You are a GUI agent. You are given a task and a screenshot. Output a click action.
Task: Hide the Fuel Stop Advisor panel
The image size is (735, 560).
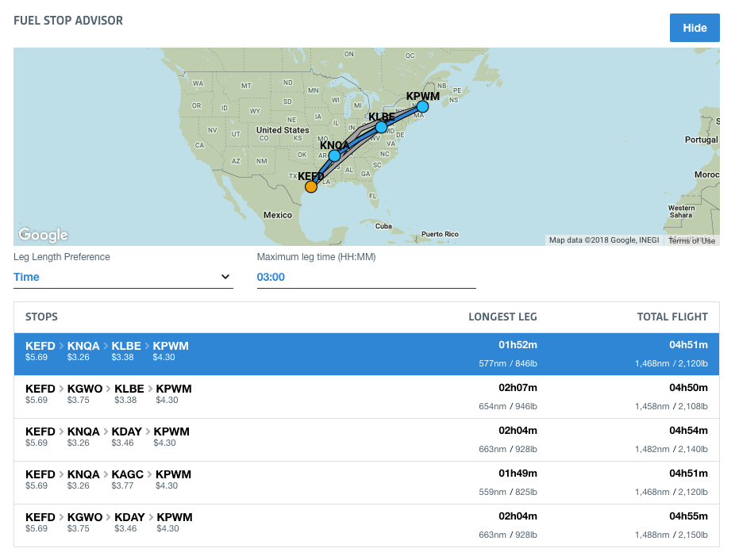(694, 28)
